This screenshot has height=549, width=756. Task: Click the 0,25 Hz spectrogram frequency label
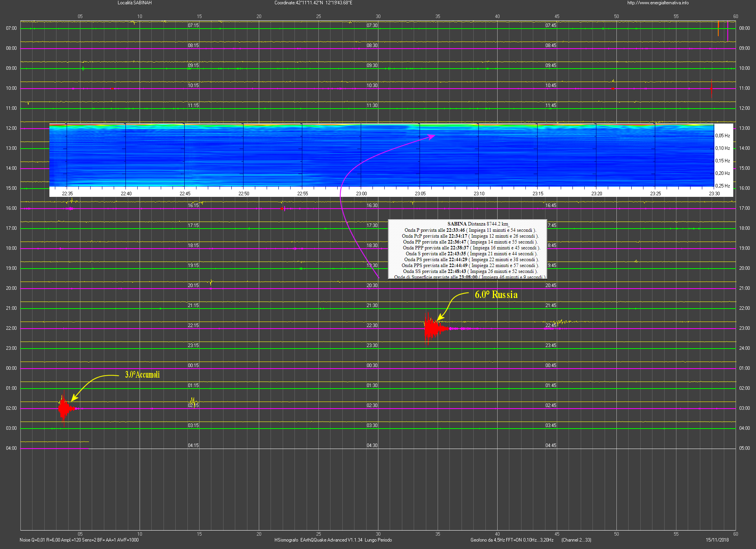[x=723, y=186]
